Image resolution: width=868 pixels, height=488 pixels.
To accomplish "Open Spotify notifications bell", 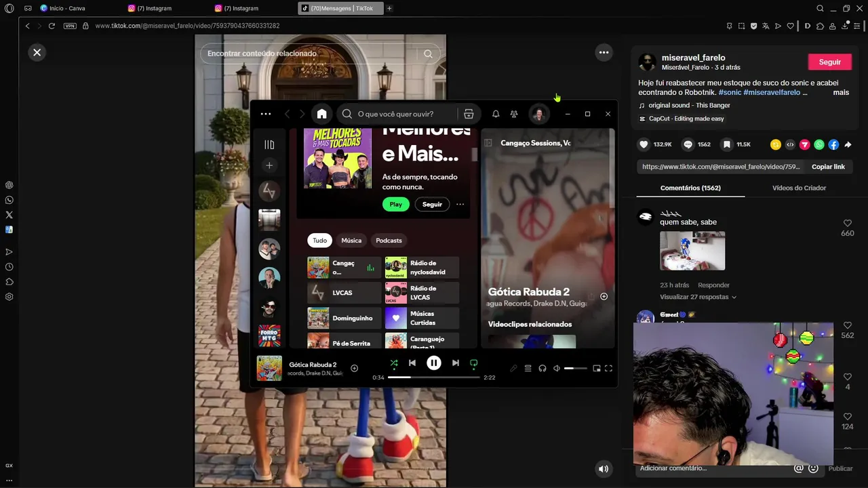I will [x=496, y=114].
